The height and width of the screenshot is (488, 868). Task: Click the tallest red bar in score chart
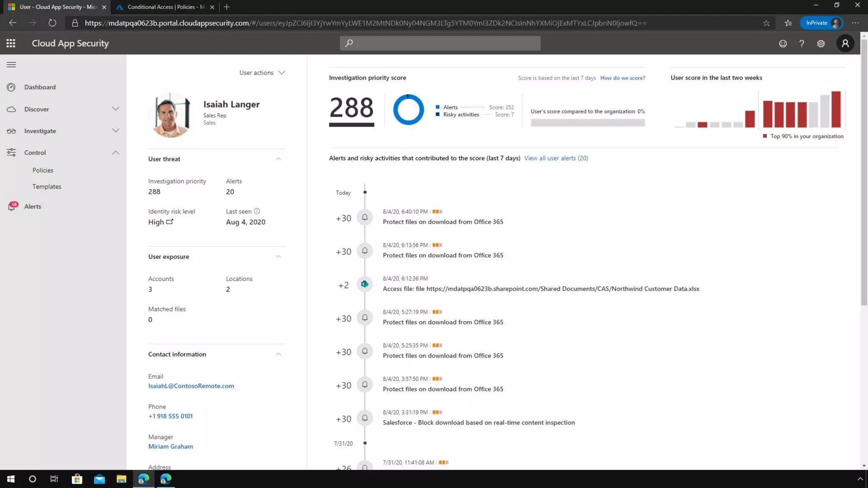(x=836, y=109)
